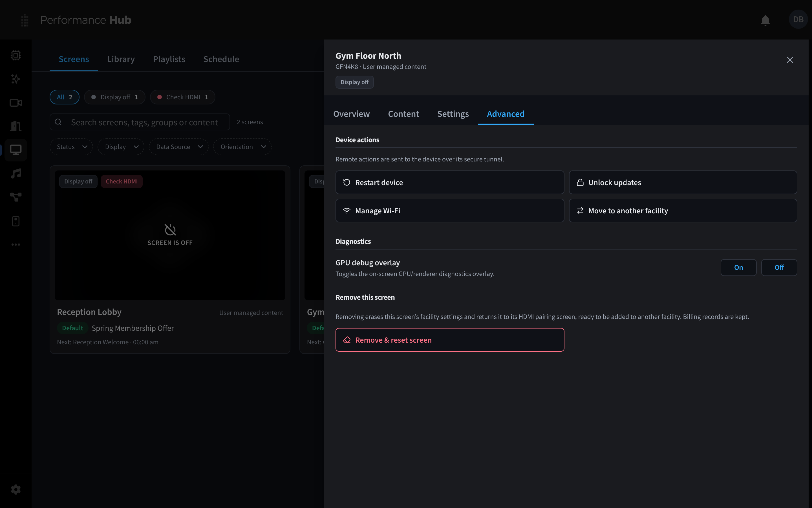This screenshot has width=812, height=508.
Task: Expand the Orientation filter dropdown
Action: click(242, 147)
